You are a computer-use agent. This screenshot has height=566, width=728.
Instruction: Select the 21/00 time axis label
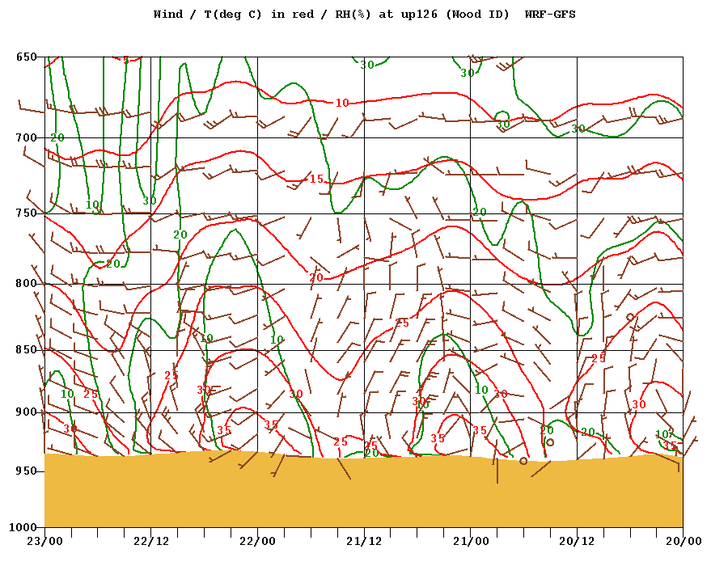471,542
